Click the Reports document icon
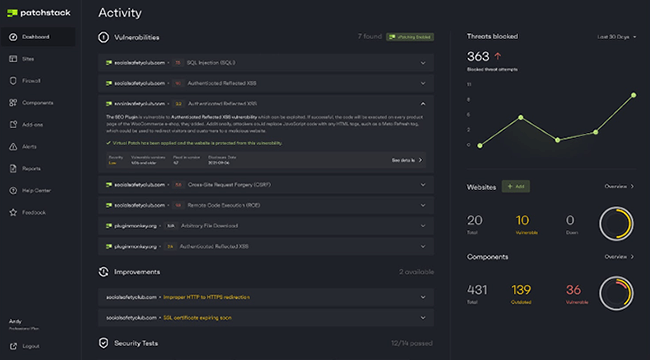The width and height of the screenshot is (650, 360). 13,168
